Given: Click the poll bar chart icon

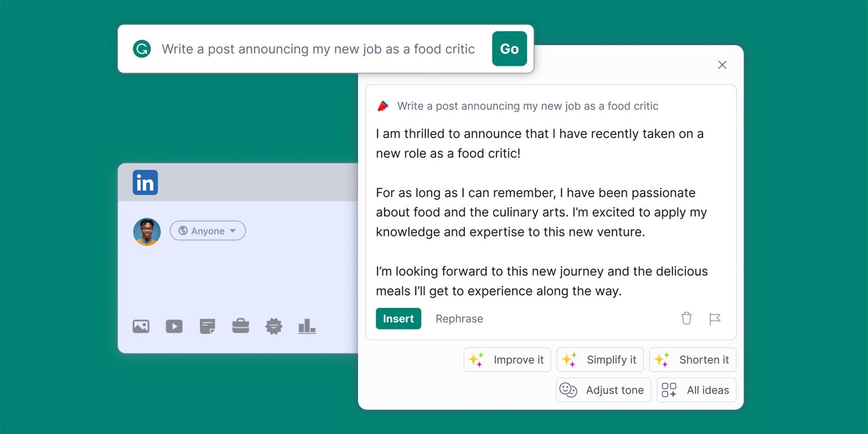Looking at the screenshot, I should point(307,326).
